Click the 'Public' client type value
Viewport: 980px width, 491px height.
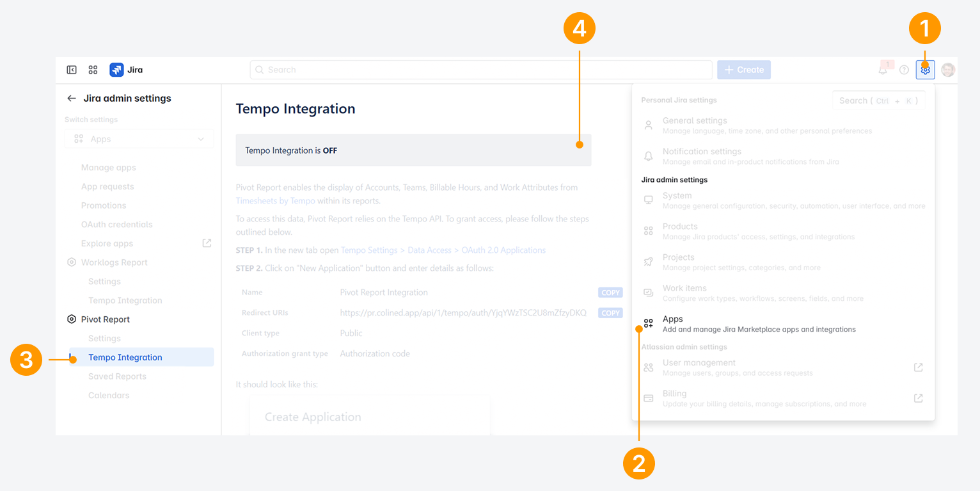click(x=351, y=334)
